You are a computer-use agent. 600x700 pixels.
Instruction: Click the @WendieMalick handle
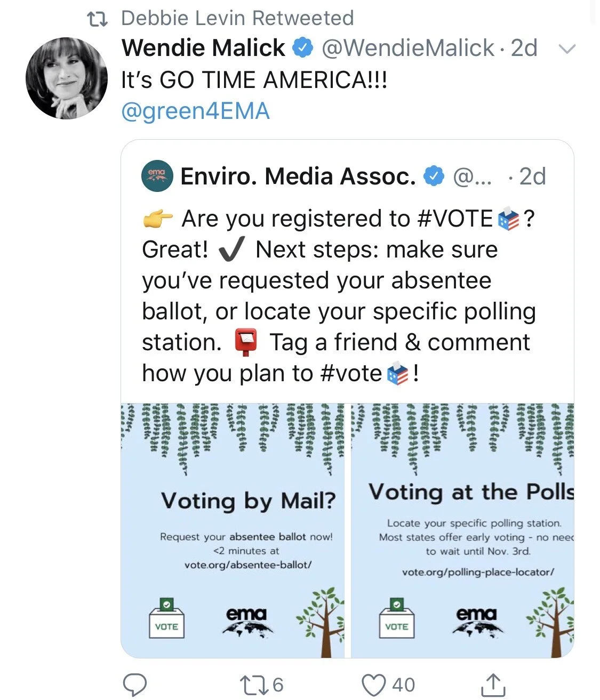(x=408, y=48)
